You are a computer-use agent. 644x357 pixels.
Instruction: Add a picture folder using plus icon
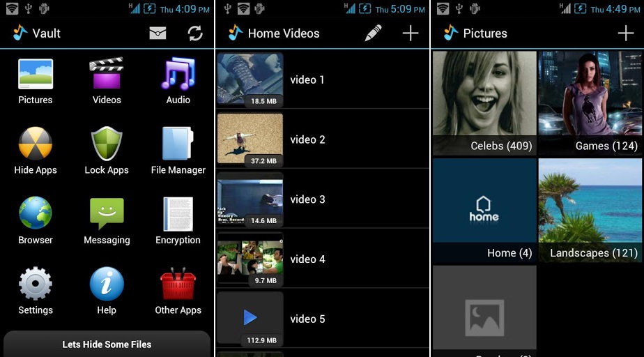(625, 33)
